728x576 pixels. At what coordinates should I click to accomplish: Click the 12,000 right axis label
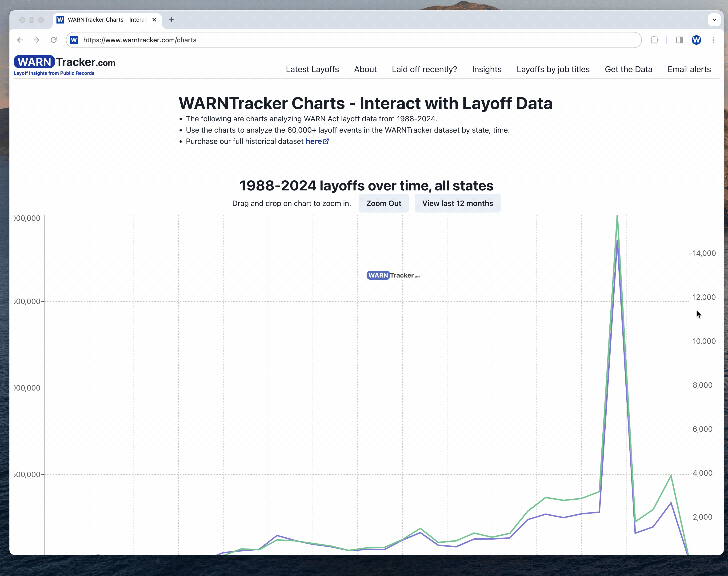704,297
